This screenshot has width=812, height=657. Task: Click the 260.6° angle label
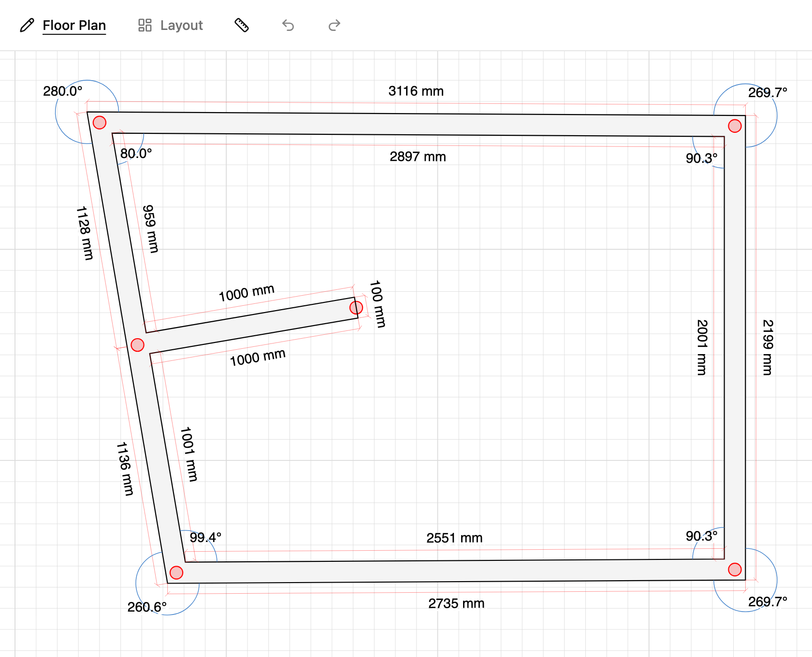coord(147,607)
